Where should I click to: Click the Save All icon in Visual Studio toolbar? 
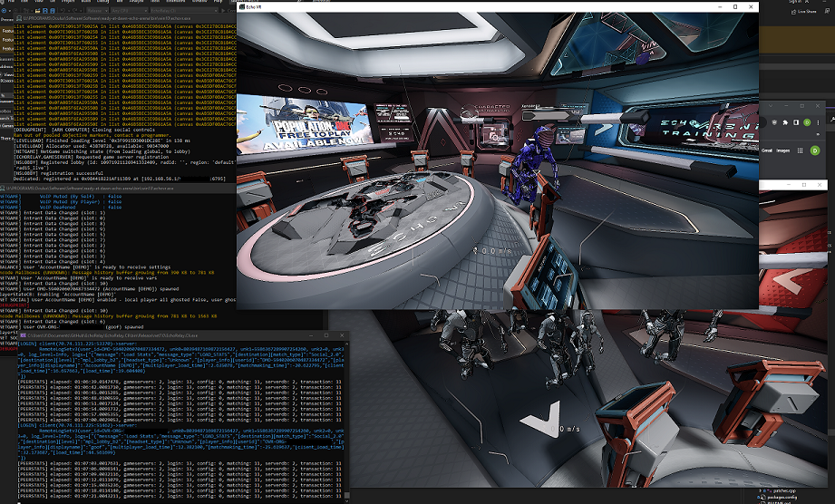click(x=53, y=11)
